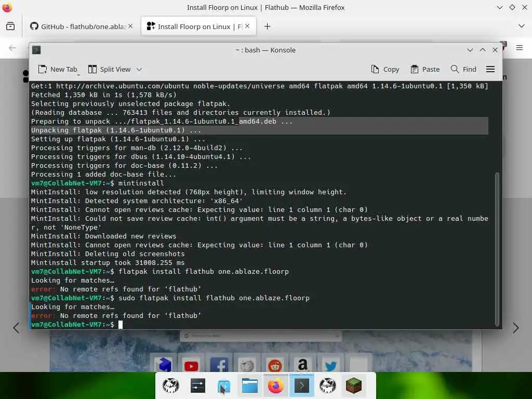The height and width of the screenshot is (399, 532).
Task: Click at terminal prompt cursor
Action: pyautogui.click(x=121, y=325)
